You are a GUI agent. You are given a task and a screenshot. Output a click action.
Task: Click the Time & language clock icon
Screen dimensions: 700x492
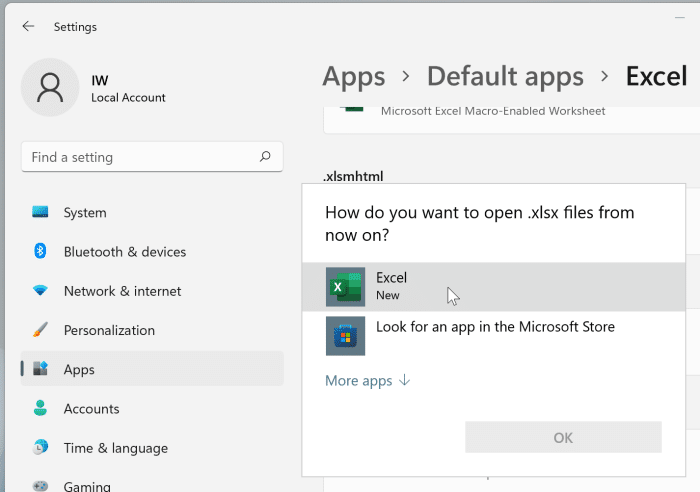40,447
